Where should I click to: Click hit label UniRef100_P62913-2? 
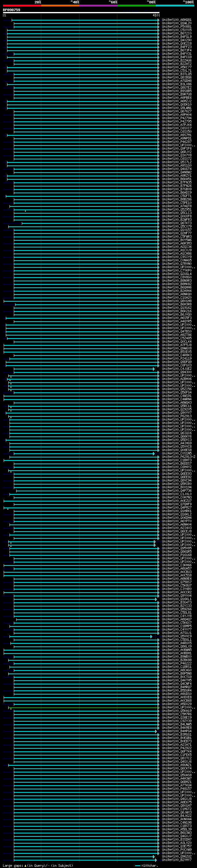[179, 457]
